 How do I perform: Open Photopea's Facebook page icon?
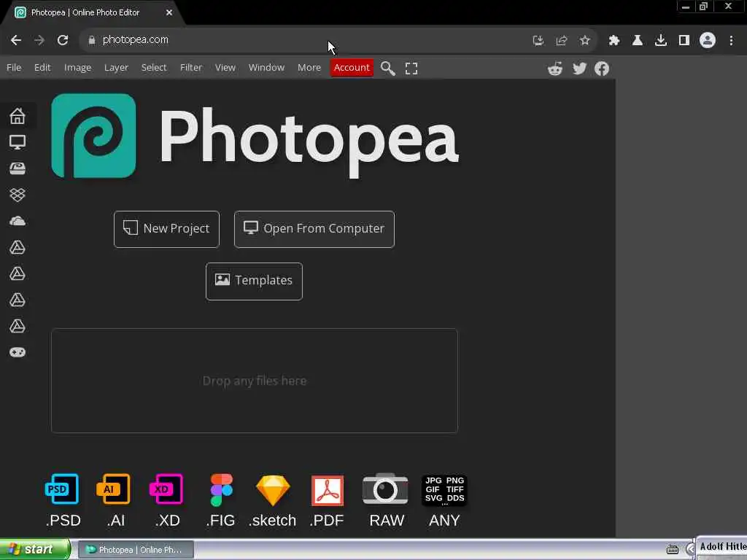pyautogui.click(x=602, y=69)
